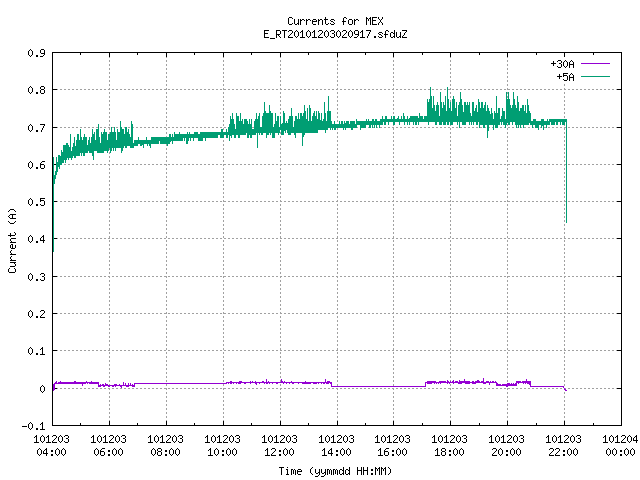
Task: Click x-axis tick label 101203 12:00
Action: pyautogui.click(x=279, y=445)
